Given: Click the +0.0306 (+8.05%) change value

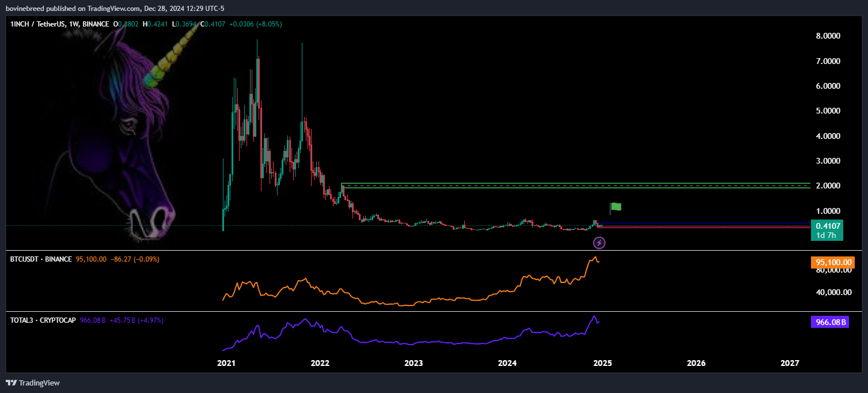Looking at the screenshot, I should [255, 24].
